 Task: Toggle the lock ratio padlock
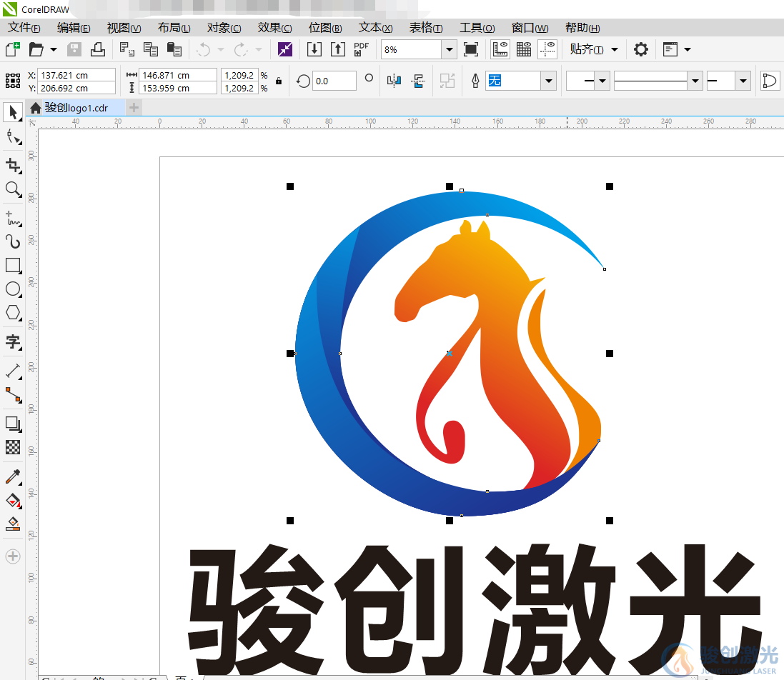tap(279, 81)
